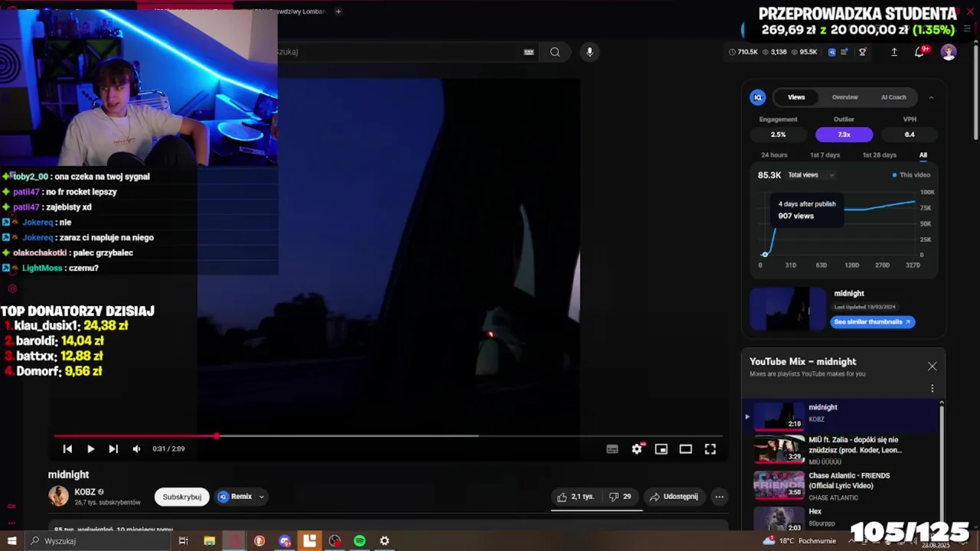Open the upload video arrow icon
This screenshot has height=551, width=980.
pos(893,52)
